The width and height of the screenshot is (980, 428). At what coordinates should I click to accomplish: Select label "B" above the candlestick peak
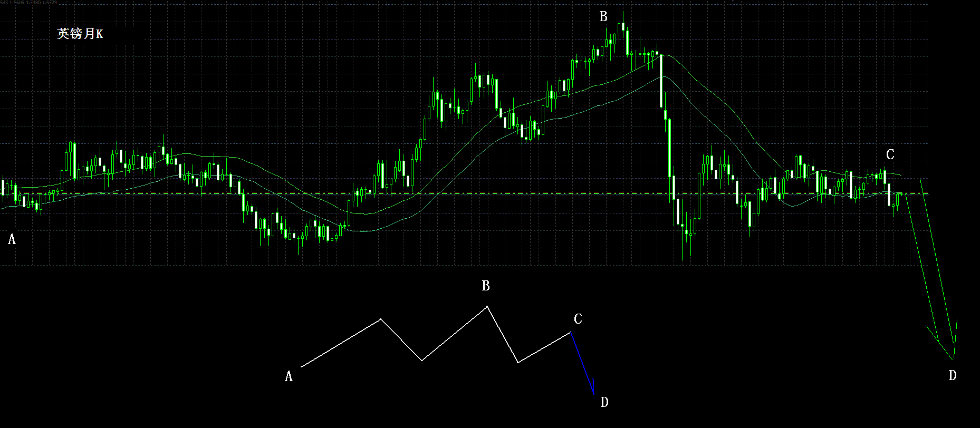point(603,17)
